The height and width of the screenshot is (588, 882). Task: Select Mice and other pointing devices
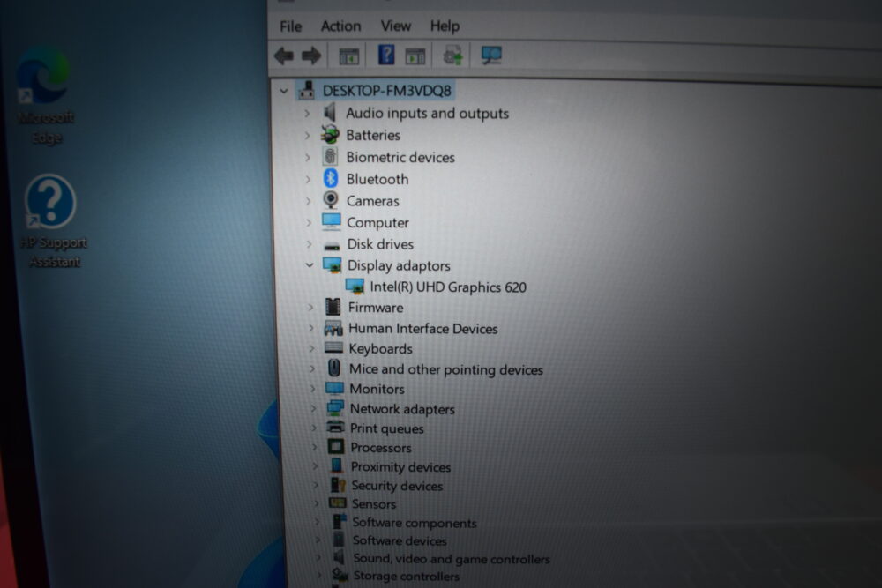coord(446,369)
